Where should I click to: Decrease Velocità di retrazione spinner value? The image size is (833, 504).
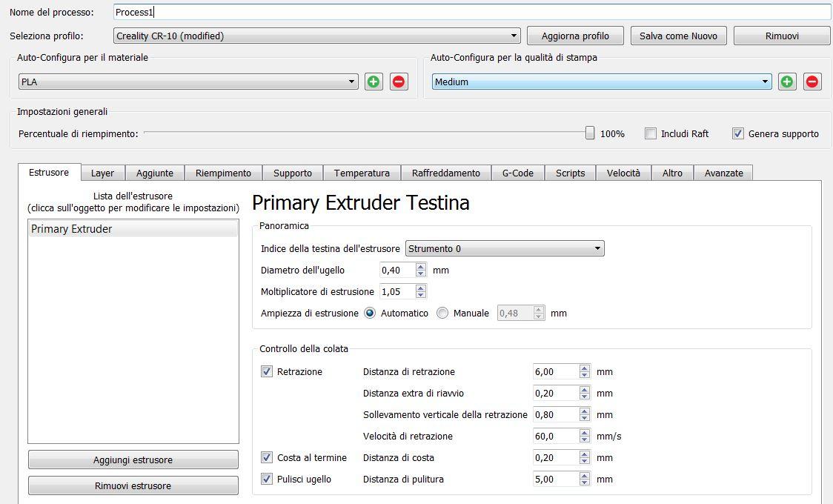[x=585, y=440]
